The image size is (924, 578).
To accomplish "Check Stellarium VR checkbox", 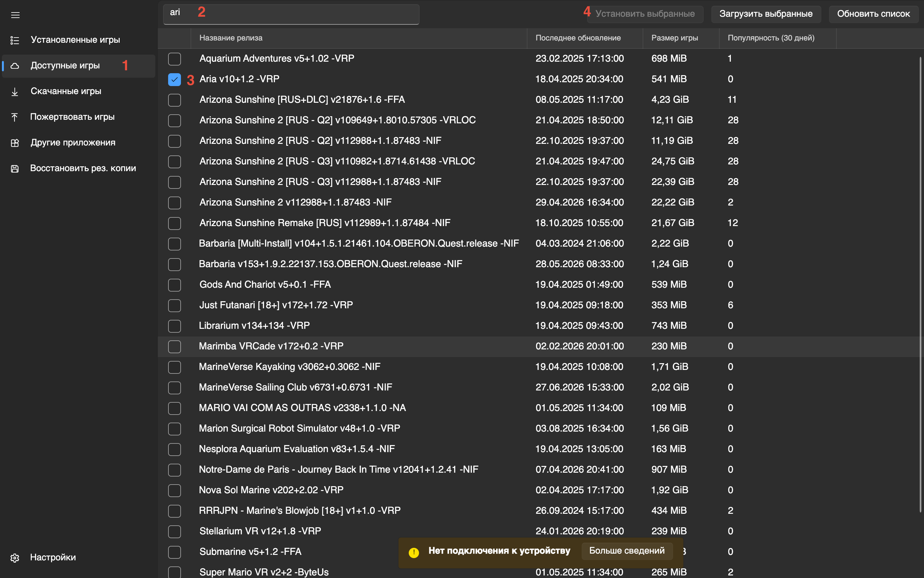I will click(x=175, y=531).
